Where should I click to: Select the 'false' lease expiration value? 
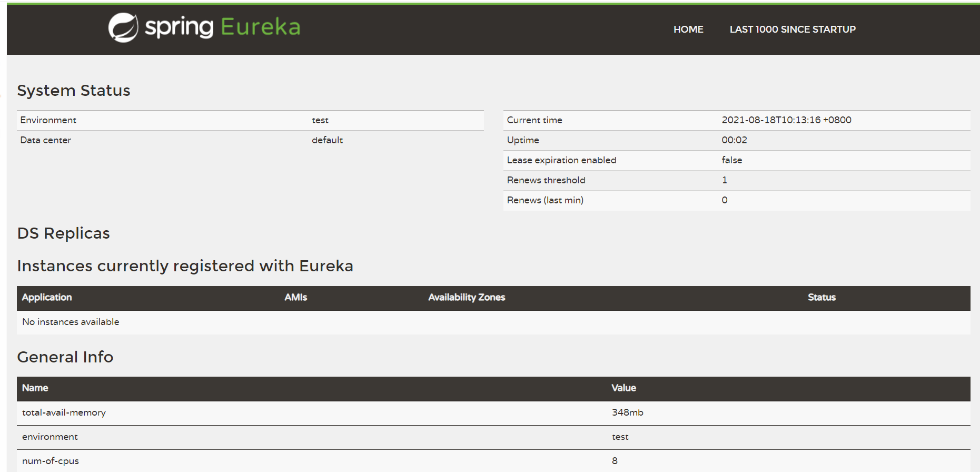coord(731,160)
